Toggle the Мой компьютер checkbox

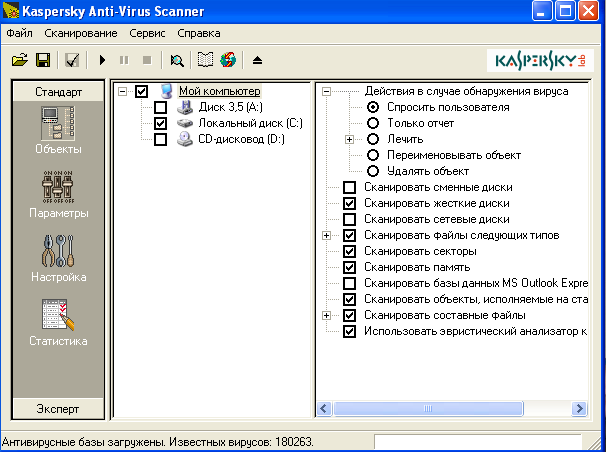141,92
